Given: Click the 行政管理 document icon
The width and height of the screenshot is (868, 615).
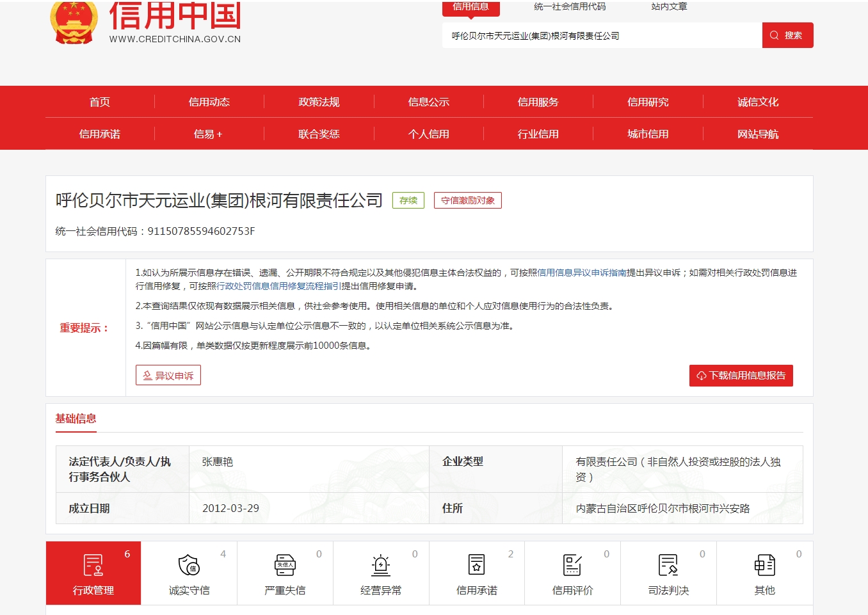Looking at the screenshot, I should (x=93, y=565).
